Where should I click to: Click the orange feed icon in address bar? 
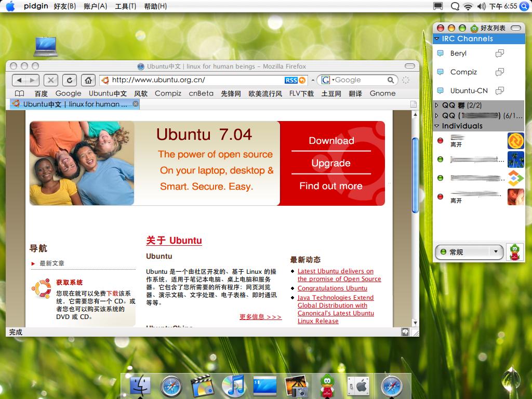pos(302,80)
